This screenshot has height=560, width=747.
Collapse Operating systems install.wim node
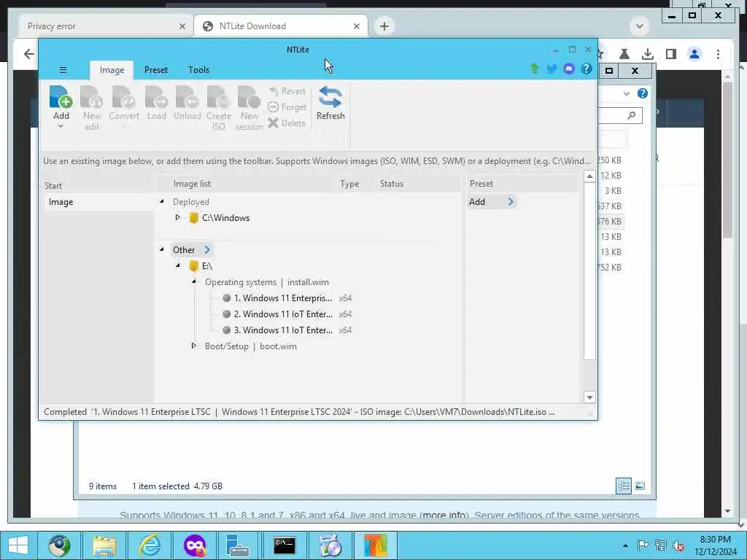point(194,282)
